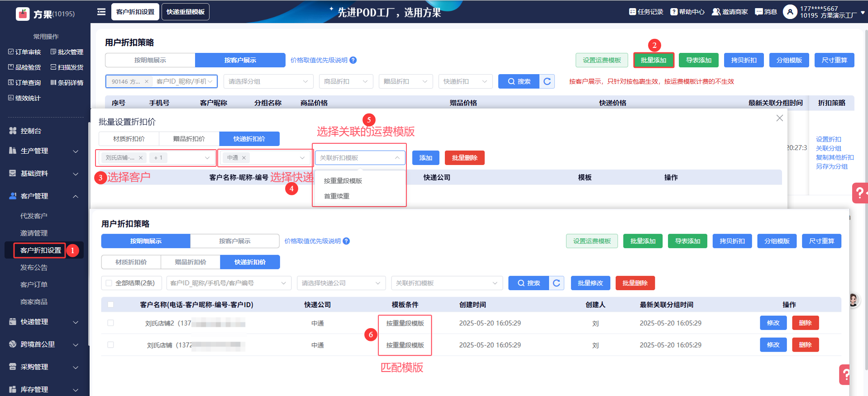The width and height of the screenshot is (868, 396).
Task: Open 代发客户 in the sidebar
Action: 34,216
